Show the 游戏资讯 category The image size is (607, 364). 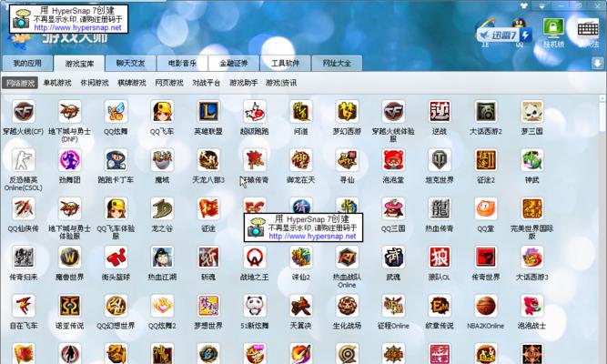(x=281, y=83)
